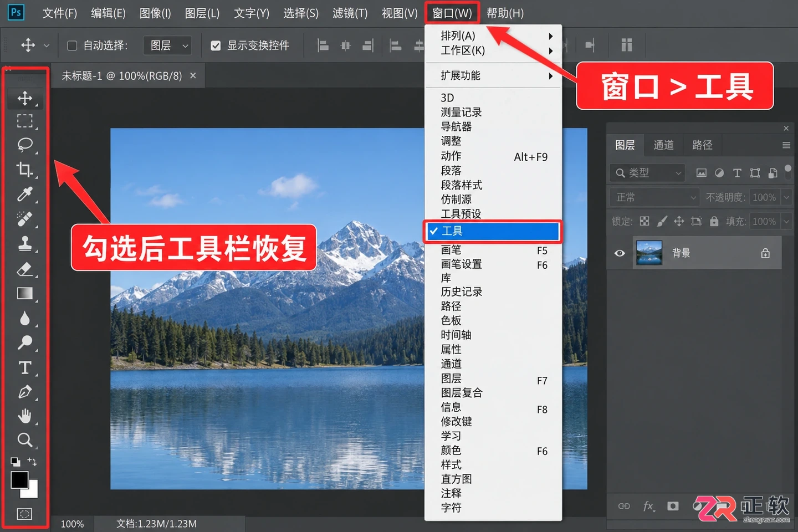Select the Type tool in the toolbox
Screen dimensions: 798x532
(x=24, y=367)
